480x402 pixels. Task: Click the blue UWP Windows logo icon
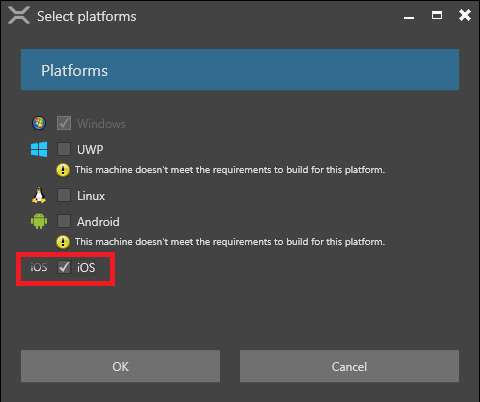(x=39, y=149)
